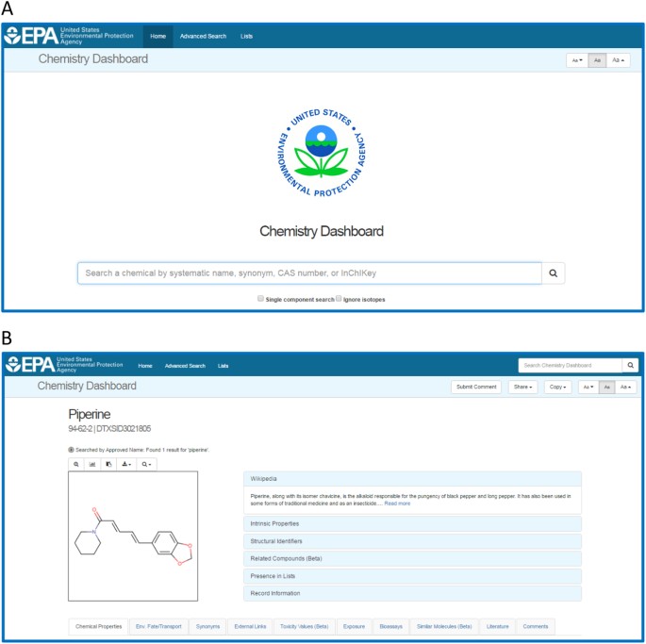Click the main chemical search input field
Image resolution: width=646 pixels, height=644 pixels.
coord(310,273)
